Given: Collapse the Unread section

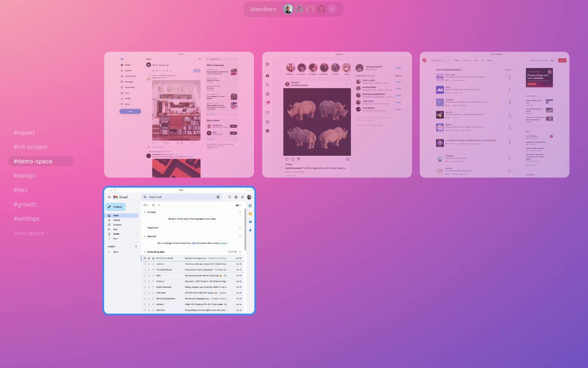Looking at the screenshot, I should [145, 212].
